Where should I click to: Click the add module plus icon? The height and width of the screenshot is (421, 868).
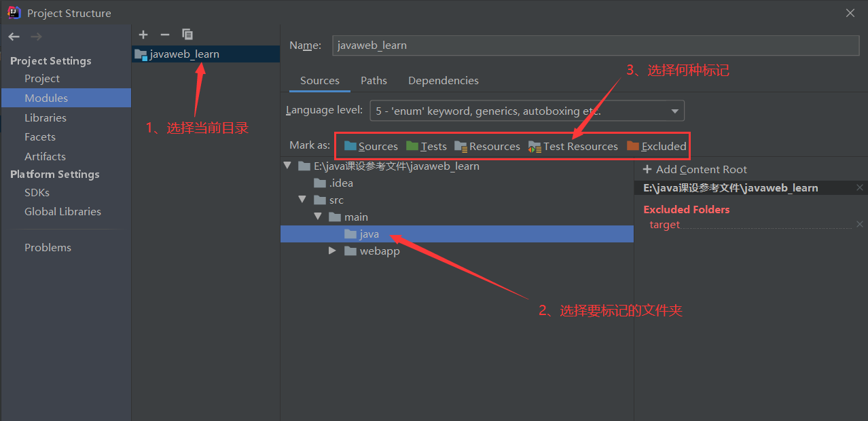tap(143, 35)
